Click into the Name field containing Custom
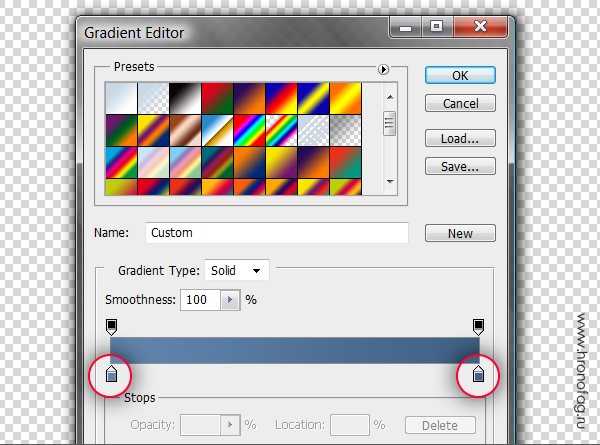Viewport: 600px width, 445px height. [277, 233]
